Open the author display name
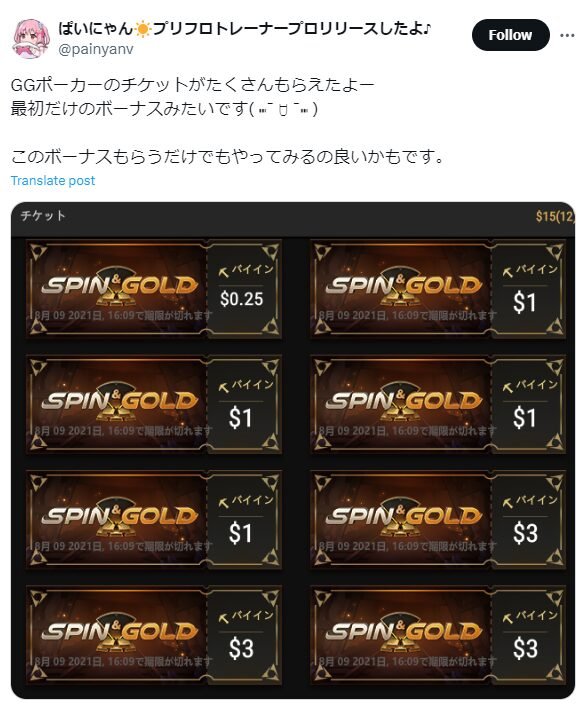Viewport: 582px width, 710px height. [245, 29]
